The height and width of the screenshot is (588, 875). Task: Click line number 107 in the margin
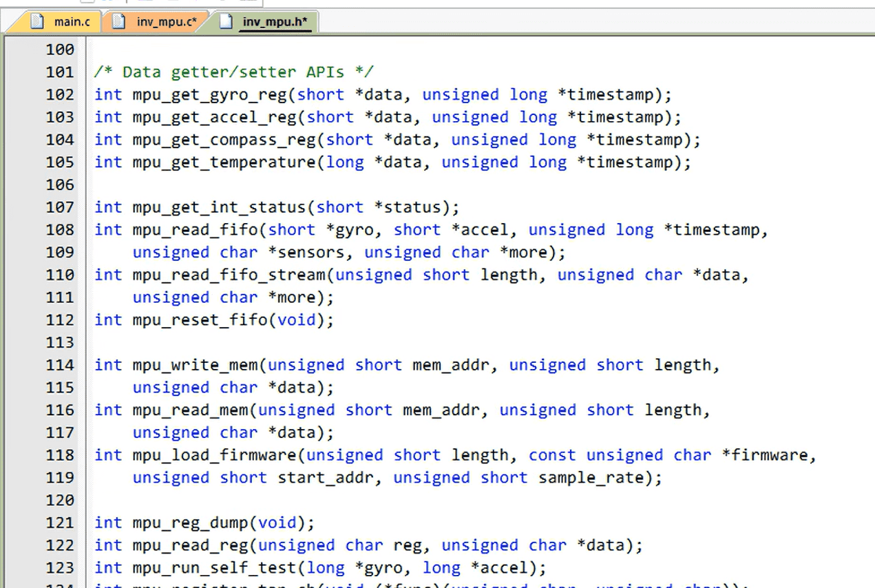click(60, 207)
